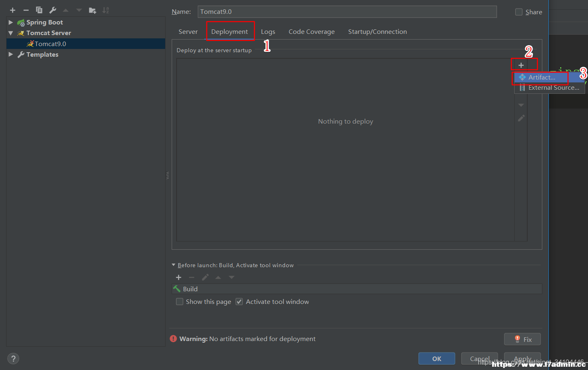Select the Spring Boot tree label
The width and height of the screenshot is (588, 370).
[x=44, y=22]
